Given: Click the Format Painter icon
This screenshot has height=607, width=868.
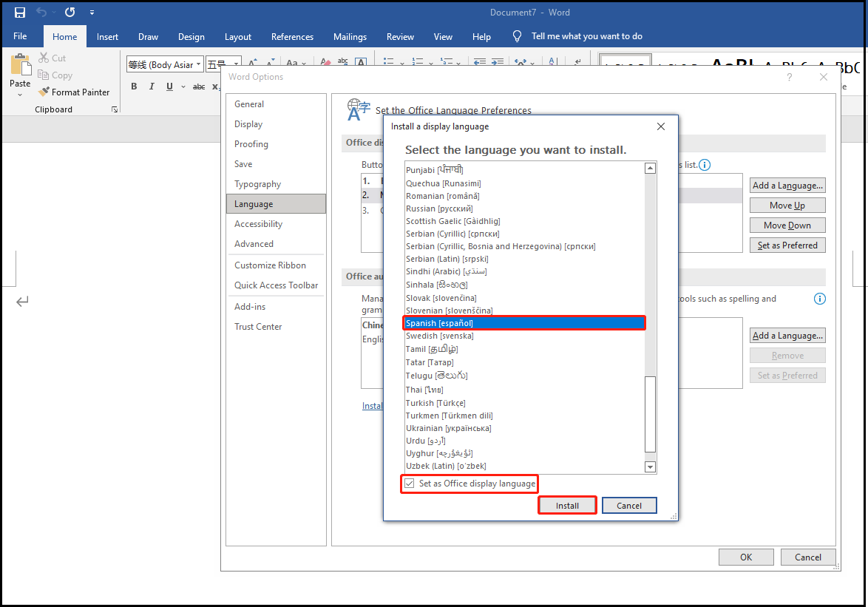Looking at the screenshot, I should coord(42,92).
